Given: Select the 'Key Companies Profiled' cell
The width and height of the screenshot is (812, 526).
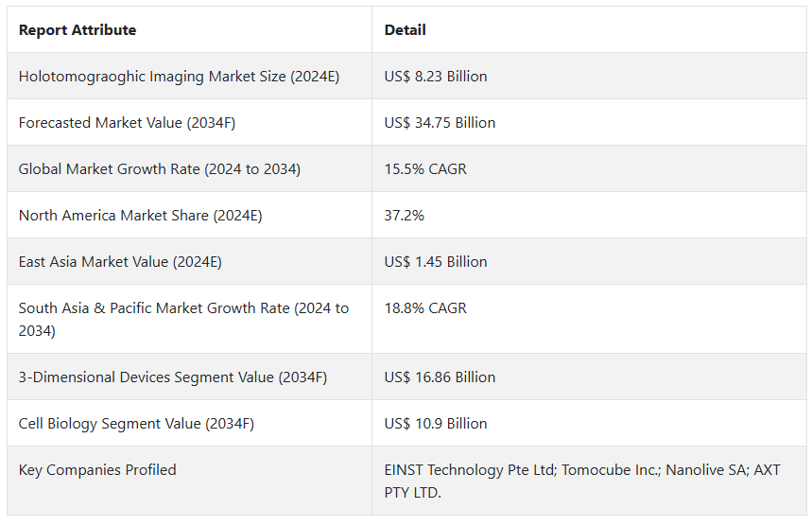Looking at the screenshot, I should click(97, 470).
